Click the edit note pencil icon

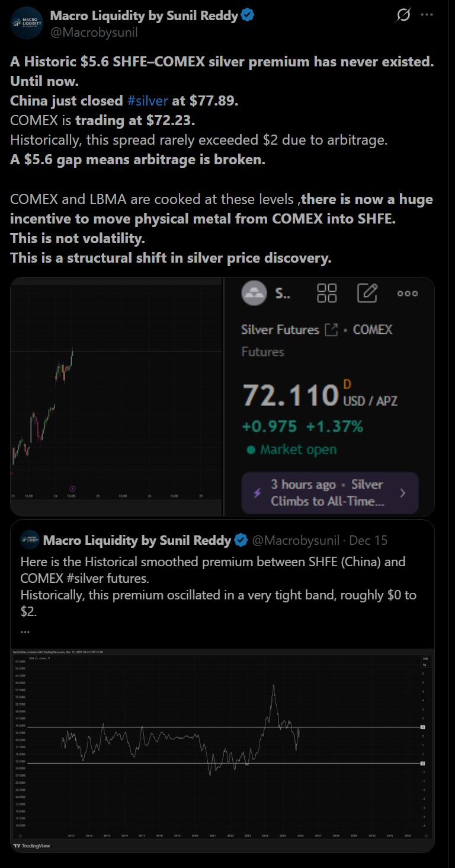pyautogui.click(x=367, y=293)
